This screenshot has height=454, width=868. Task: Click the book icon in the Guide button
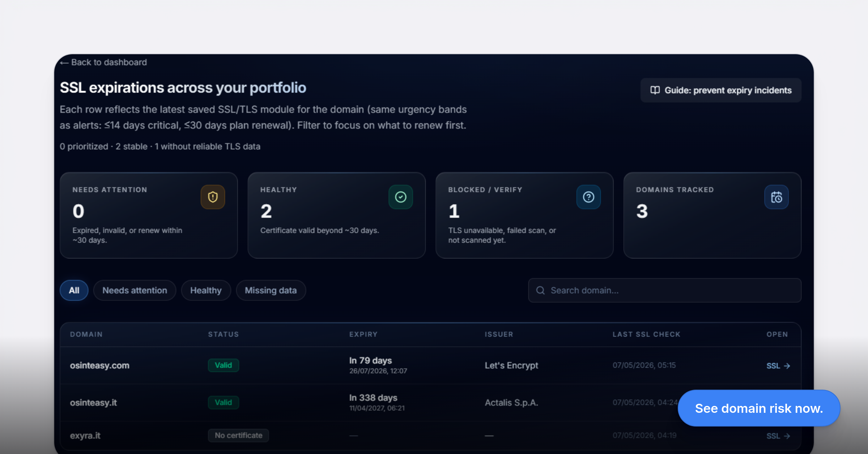click(655, 90)
